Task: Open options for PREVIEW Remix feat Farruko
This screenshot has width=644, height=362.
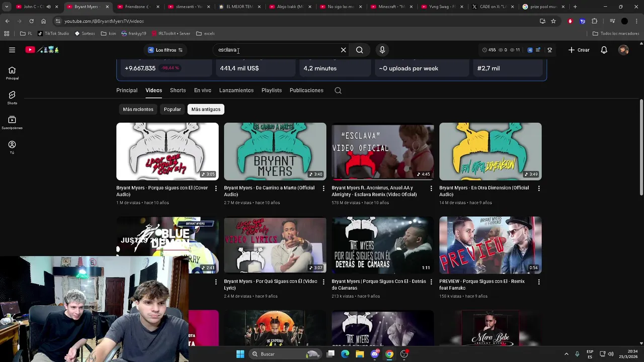Action: [x=539, y=282]
